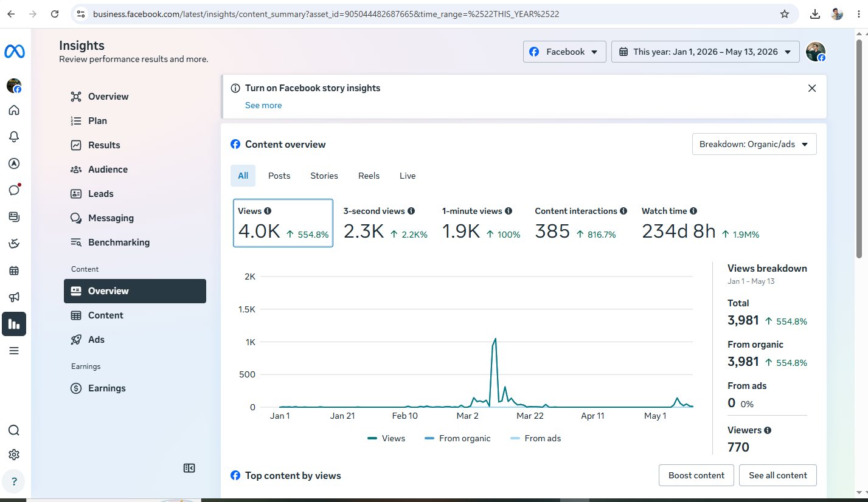Go to Benchmarking in the sidebar

[x=119, y=242]
